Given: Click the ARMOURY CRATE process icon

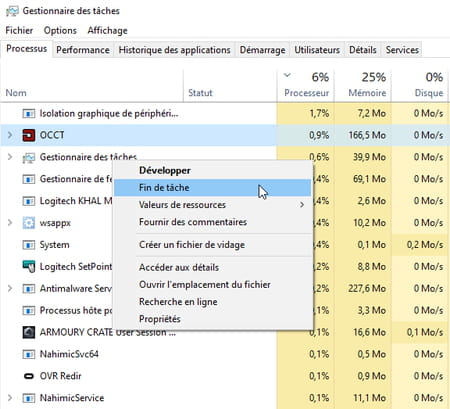Looking at the screenshot, I should coord(29,332).
